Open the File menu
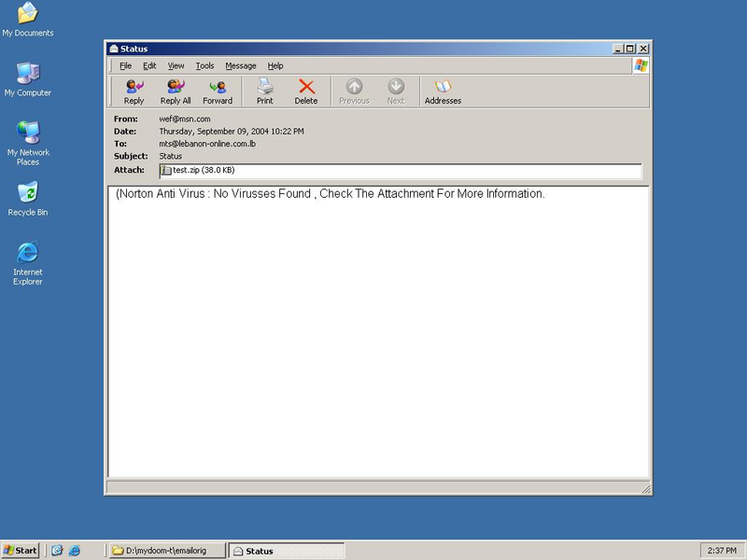 [x=125, y=65]
